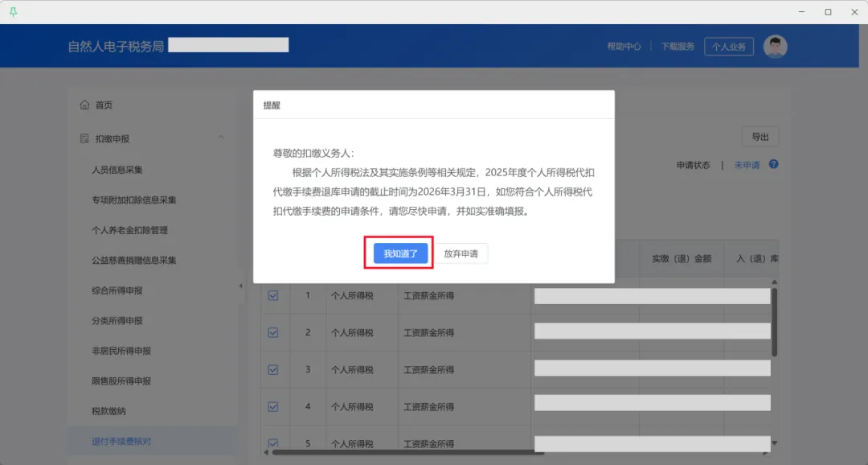Click the 导出 export button
Screen dimensions: 868x465
pos(759,137)
